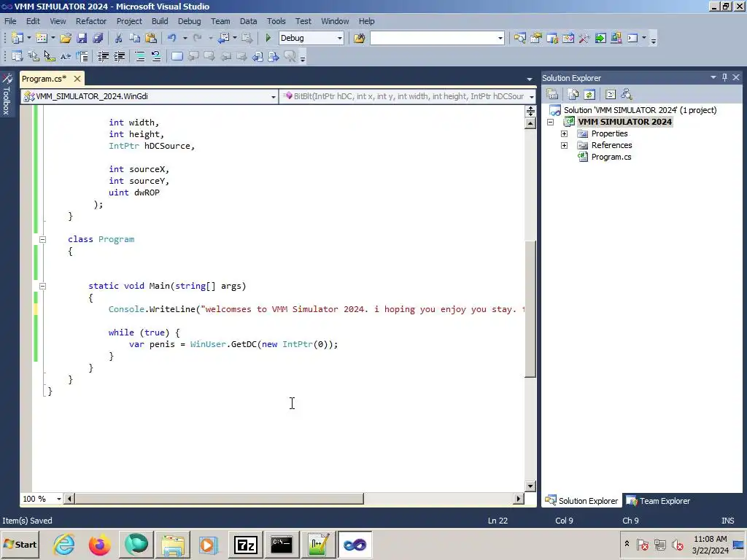
Task: Cut selection with the scissors icon
Action: [x=118, y=38]
